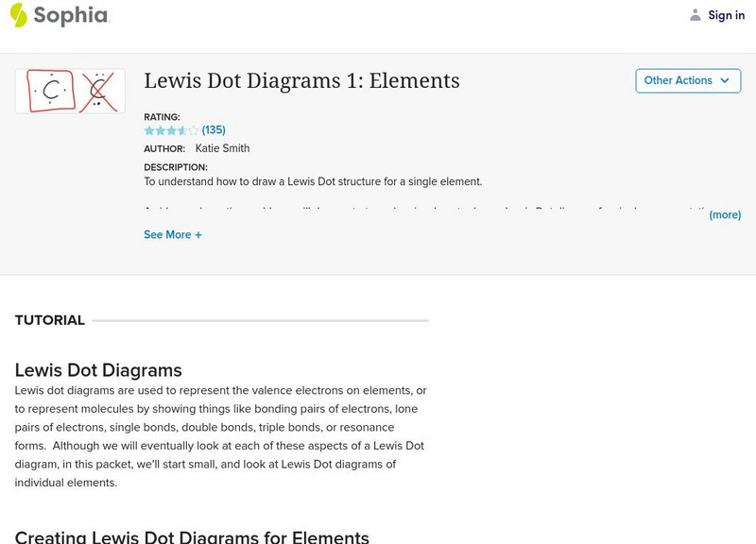Viewport: 756px width, 544px height.
Task: Adjust the rating using the star control
Action: click(x=171, y=129)
